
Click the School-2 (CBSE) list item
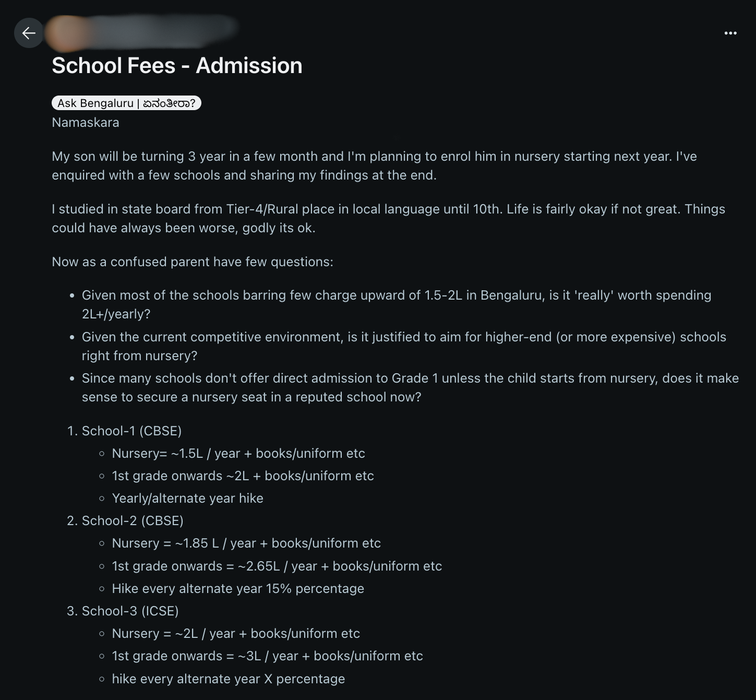pyautogui.click(x=133, y=521)
